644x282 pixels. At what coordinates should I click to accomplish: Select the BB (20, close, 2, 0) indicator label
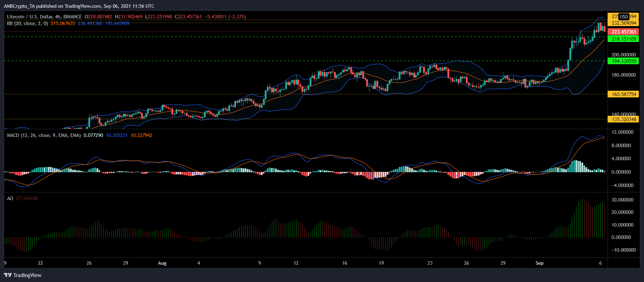(27, 23)
